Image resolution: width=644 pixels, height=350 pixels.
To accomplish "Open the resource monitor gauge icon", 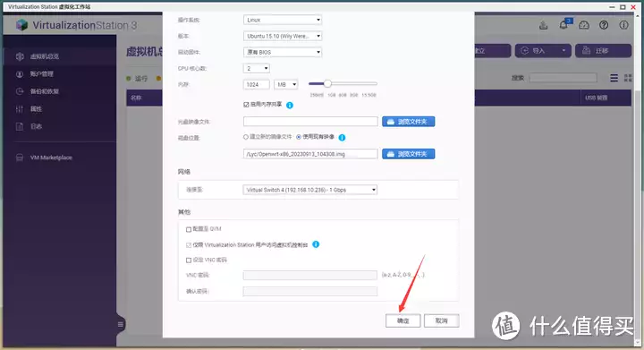I will (583, 25).
